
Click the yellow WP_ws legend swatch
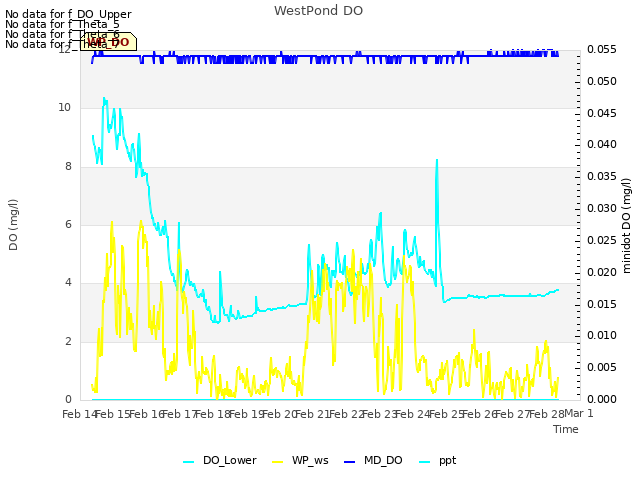(x=278, y=462)
